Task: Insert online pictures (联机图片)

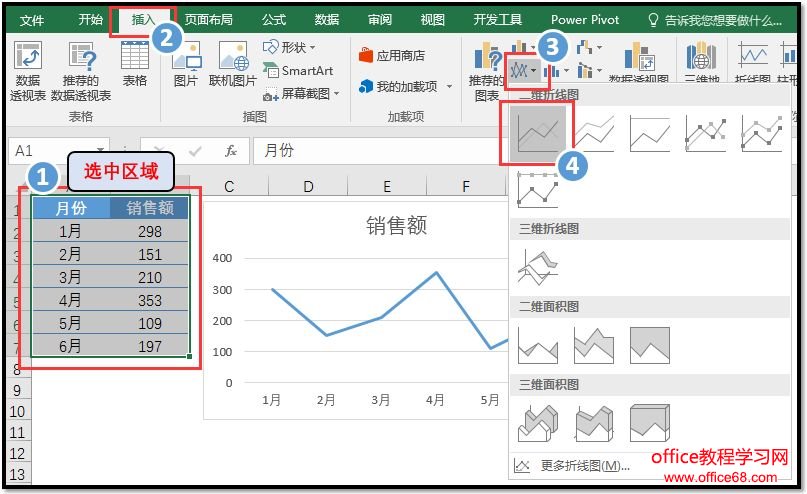Action: (233, 64)
